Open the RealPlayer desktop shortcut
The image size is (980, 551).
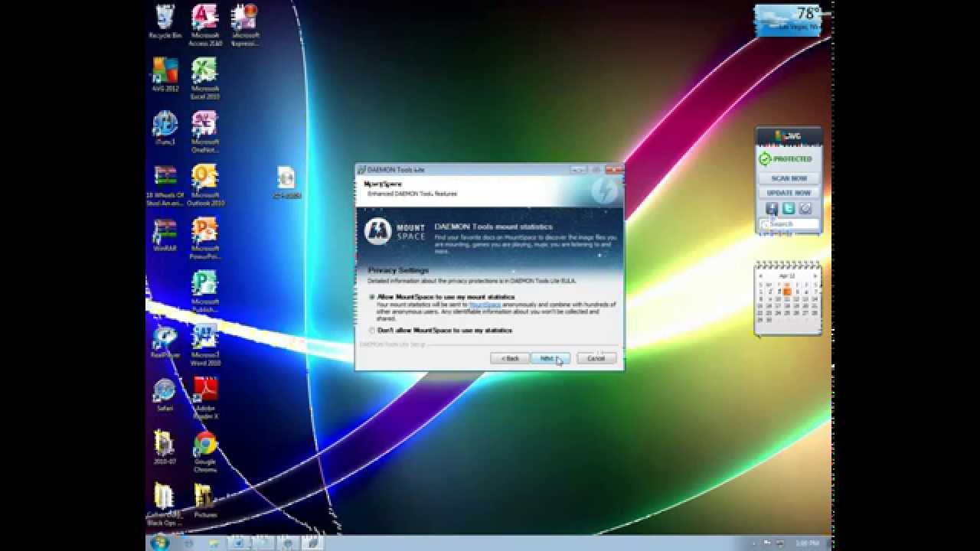point(165,341)
